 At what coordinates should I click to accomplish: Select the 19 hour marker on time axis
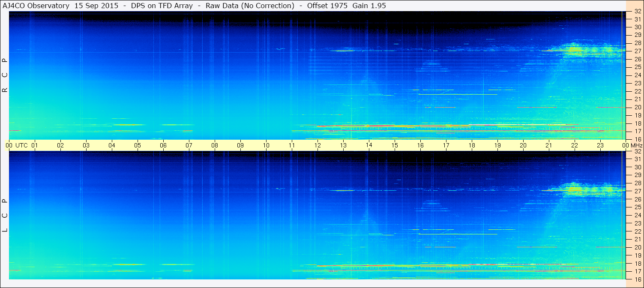coord(497,145)
